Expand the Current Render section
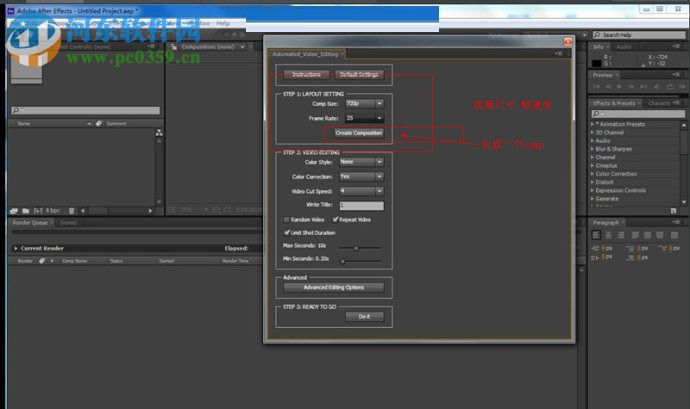This screenshot has width=690, height=409. (x=16, y=248)
